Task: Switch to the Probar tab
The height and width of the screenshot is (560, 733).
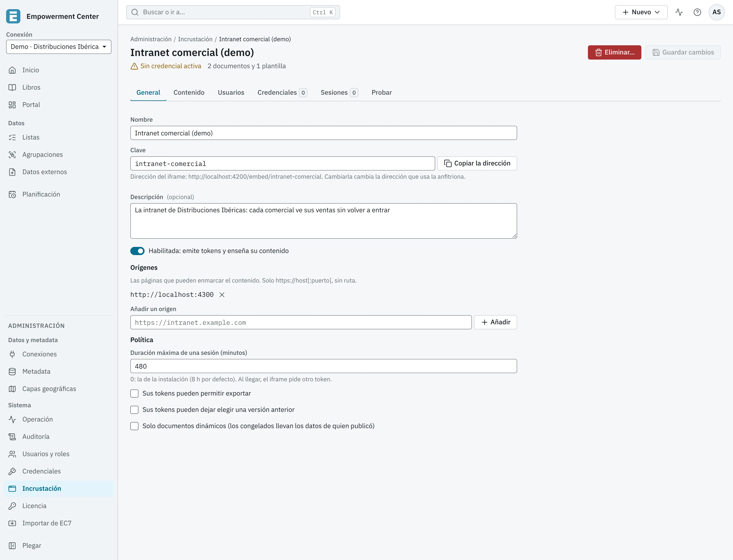Action: click(382, 93)
